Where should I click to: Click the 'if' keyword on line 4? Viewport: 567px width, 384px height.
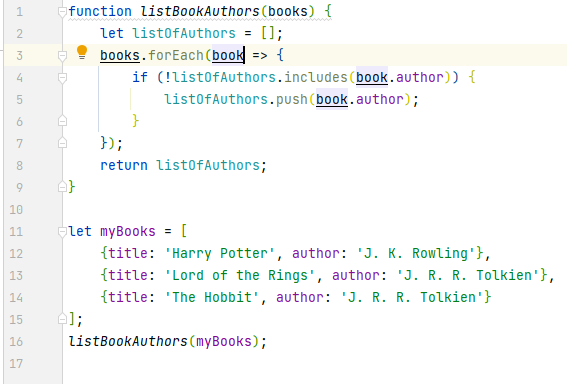(140, 77)
